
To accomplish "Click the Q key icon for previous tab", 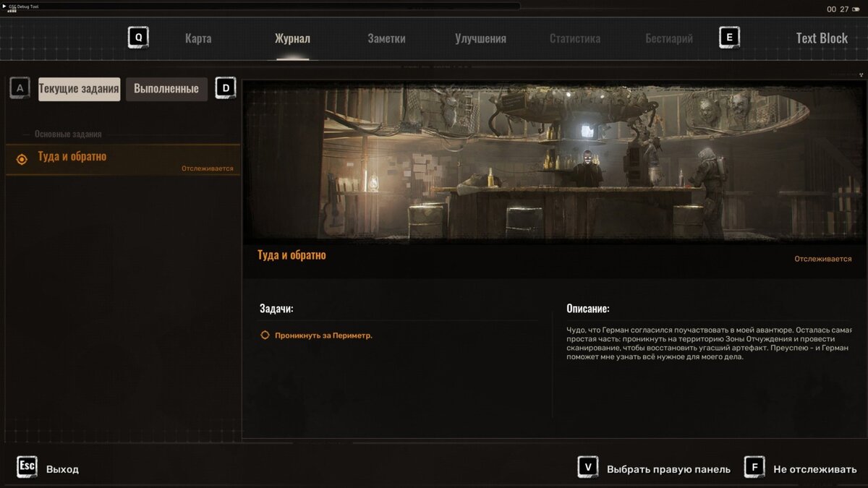I will (138, 38).
